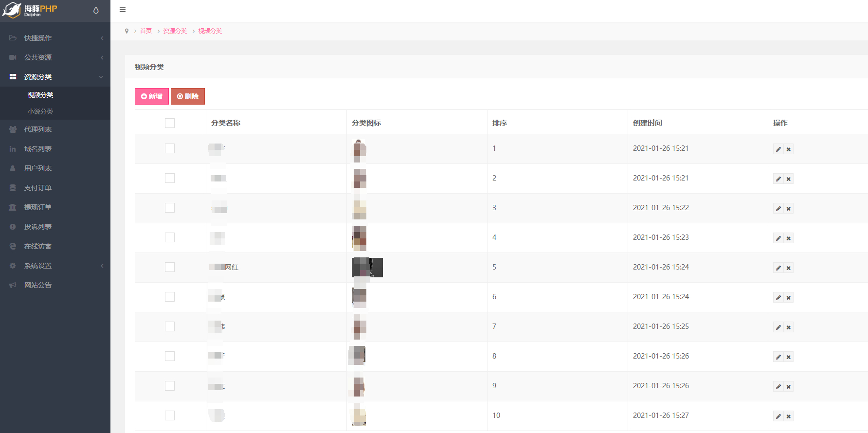
Task: Go to 提现订单 in the sidebar
Action: pos(38,207)
